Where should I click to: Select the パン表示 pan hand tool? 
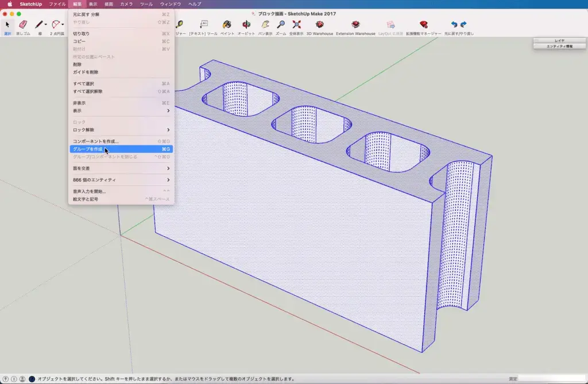click(x=265, y=25)
